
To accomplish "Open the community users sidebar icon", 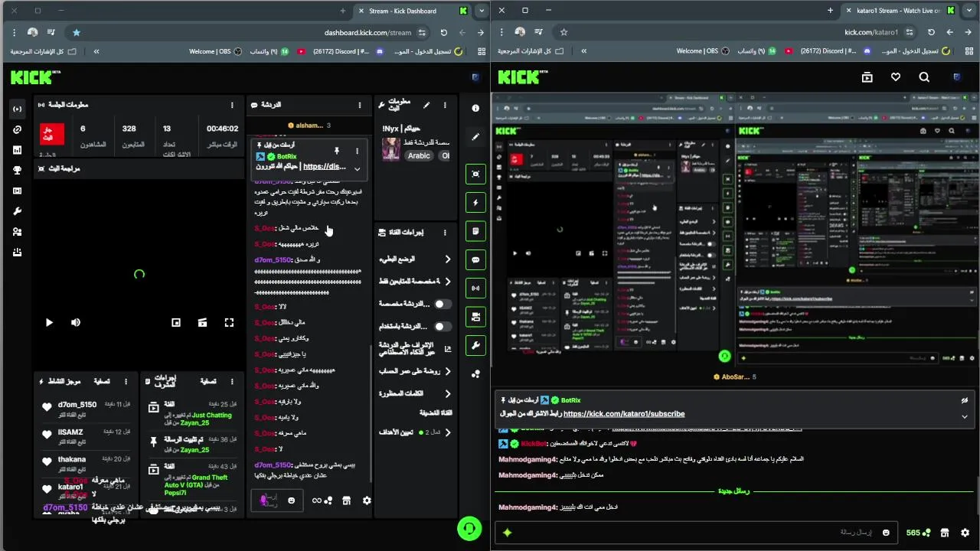I will click(x=17, y=232).
